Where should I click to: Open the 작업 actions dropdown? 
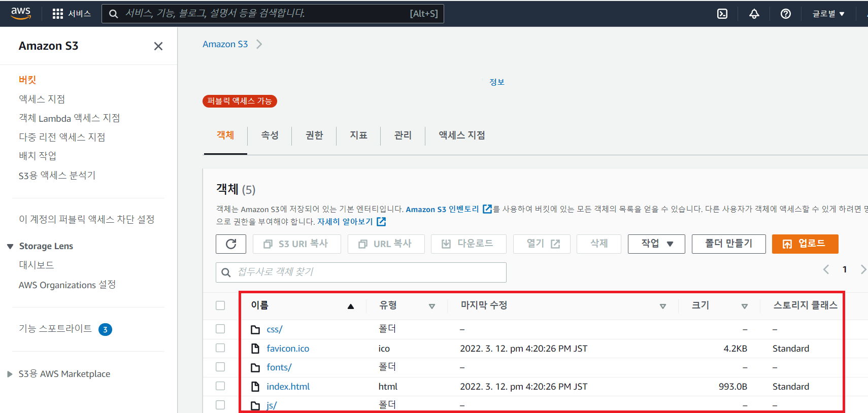tap(656, 244)
